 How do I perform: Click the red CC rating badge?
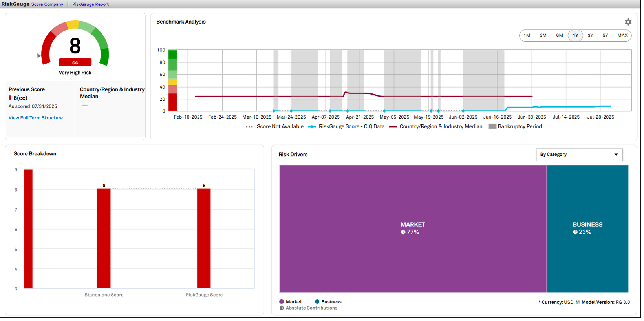pyautogui.click(x=75, y=62)
